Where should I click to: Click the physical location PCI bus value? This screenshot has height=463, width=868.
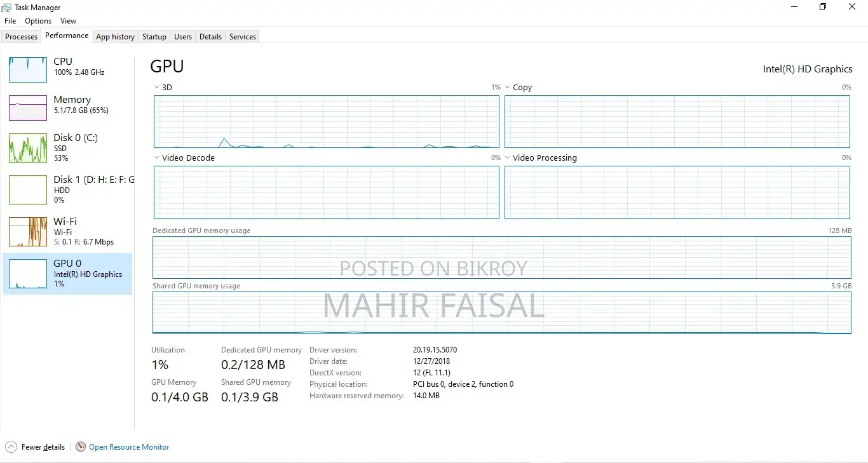pyautogui.click(x=463, y=384)
